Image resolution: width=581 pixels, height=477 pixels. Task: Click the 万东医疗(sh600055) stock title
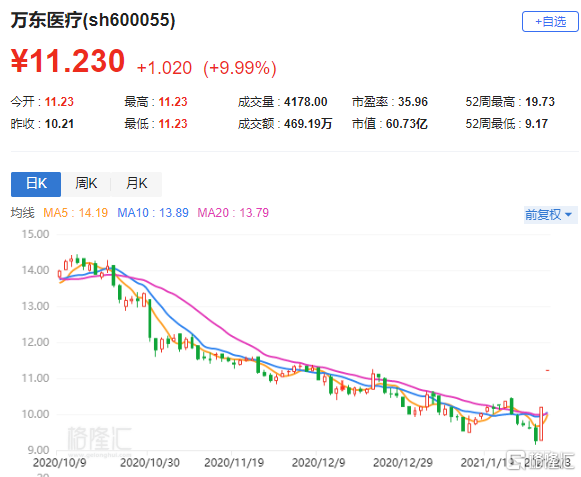tap(93, 20)
